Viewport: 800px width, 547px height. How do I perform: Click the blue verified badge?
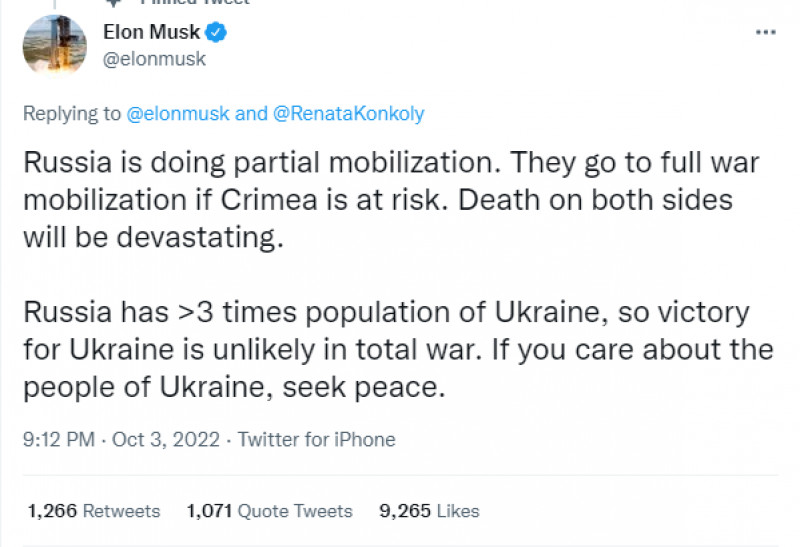coord(215,32)
